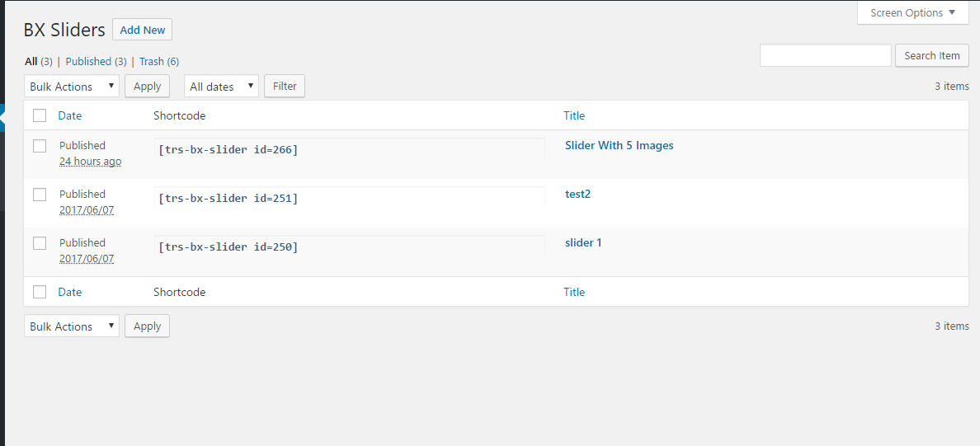Click the Filter button
Screen dimensions: 980x446
(x=285, y=86)
